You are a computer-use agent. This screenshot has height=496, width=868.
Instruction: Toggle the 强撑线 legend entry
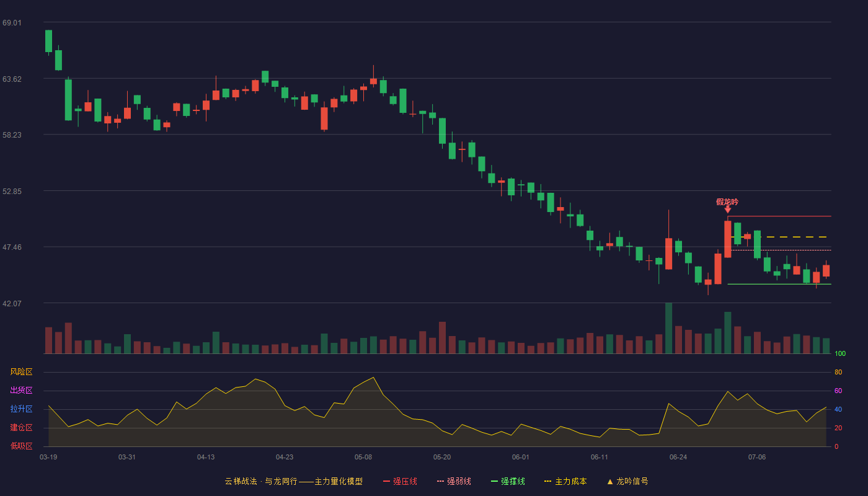click(x=508, y=481)
